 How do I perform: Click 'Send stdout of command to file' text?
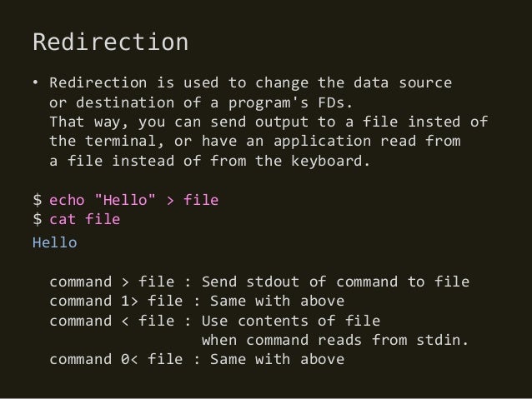(x=335, y=282)
